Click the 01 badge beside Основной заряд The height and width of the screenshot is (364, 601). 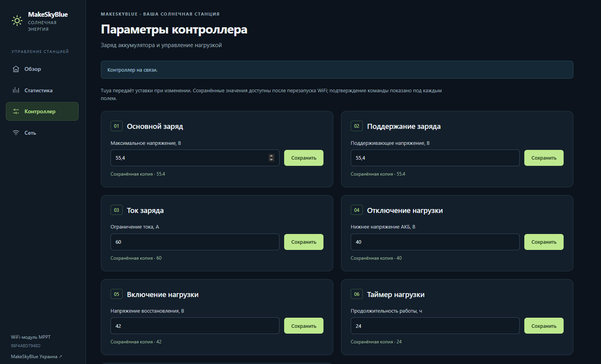(x=116, y=126)
